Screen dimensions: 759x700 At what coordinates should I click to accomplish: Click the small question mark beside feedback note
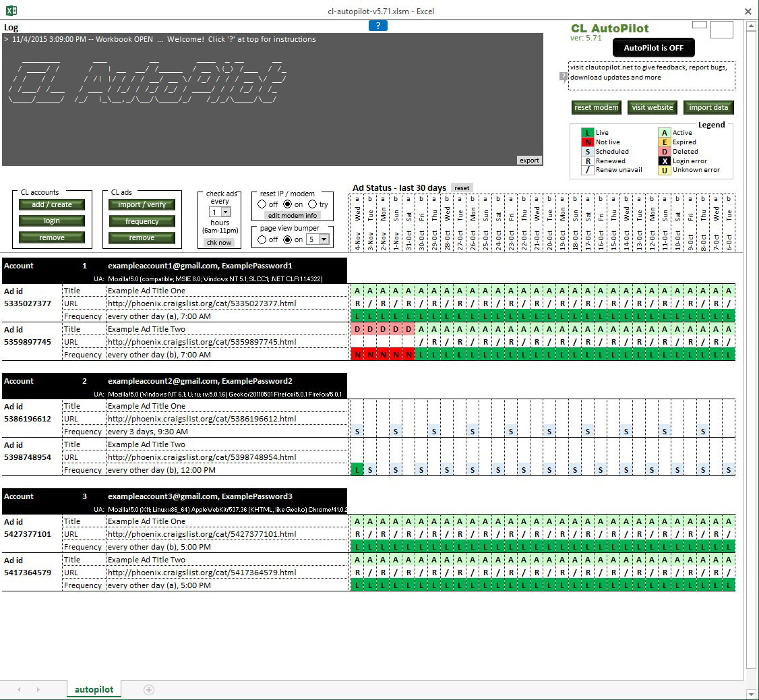tap(563, 76)
